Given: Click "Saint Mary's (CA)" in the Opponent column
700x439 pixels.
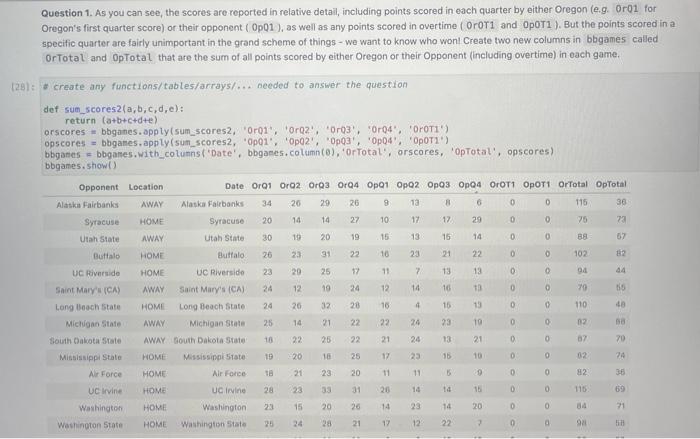Looking at the screenshot, I should pos(88,290).
